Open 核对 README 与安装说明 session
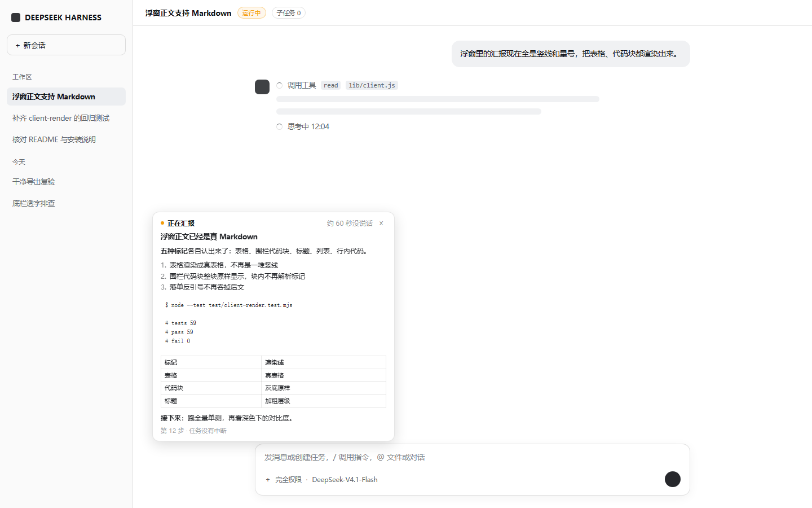The height and width of the screenshot is (508, 812). point(66,139)
